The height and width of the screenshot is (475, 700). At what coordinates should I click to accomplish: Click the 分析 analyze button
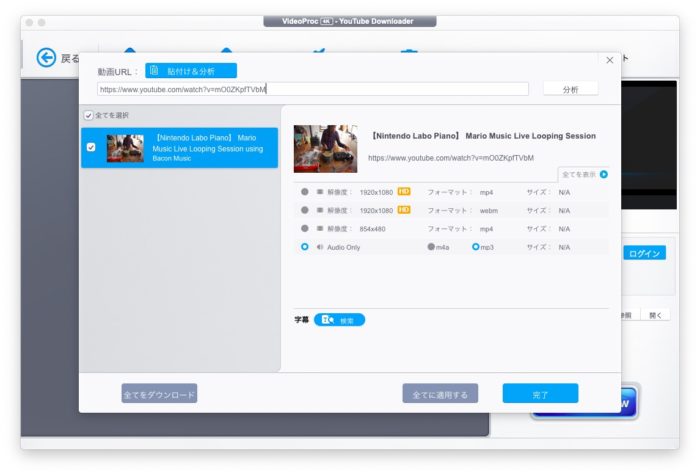click(570, 89)
